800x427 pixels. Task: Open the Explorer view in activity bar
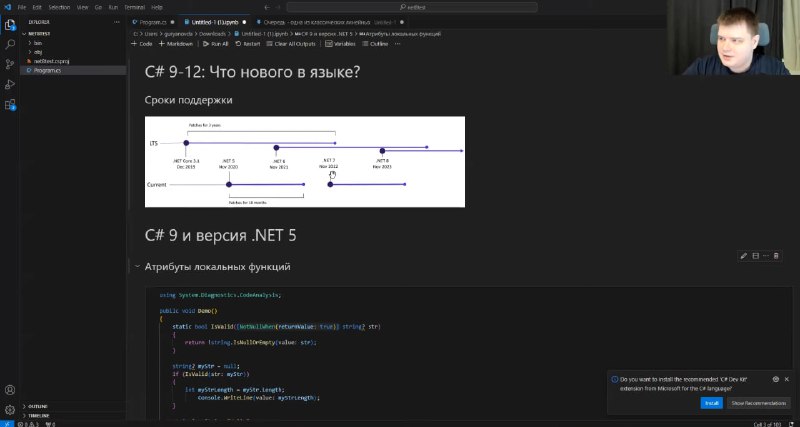[x=10, y=24]
